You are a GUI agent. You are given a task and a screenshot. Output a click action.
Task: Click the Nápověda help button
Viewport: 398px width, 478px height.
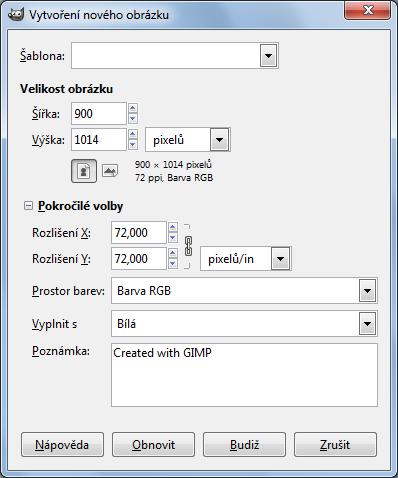62,445
